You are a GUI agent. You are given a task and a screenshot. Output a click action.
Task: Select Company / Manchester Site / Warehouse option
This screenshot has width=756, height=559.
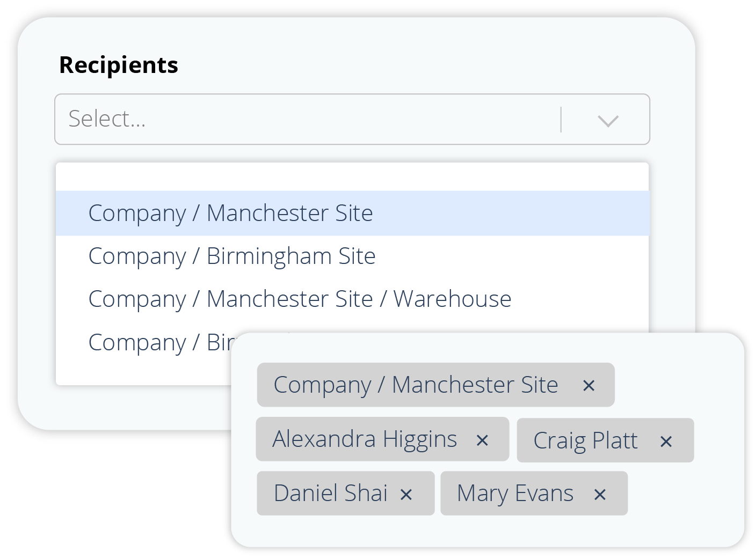[352, 299]
